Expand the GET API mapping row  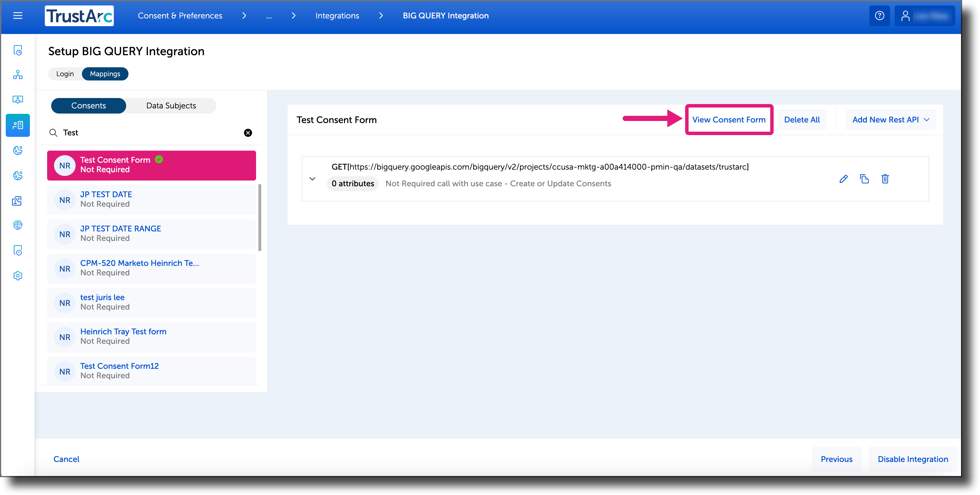(312, 179)
